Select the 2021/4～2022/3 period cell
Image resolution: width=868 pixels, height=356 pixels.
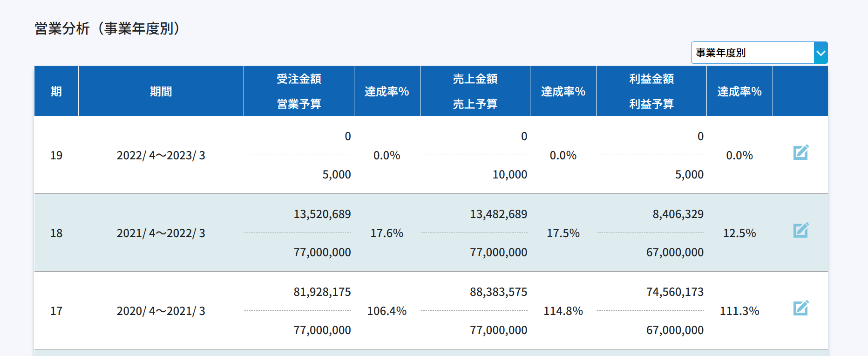[x=161, y=233]
